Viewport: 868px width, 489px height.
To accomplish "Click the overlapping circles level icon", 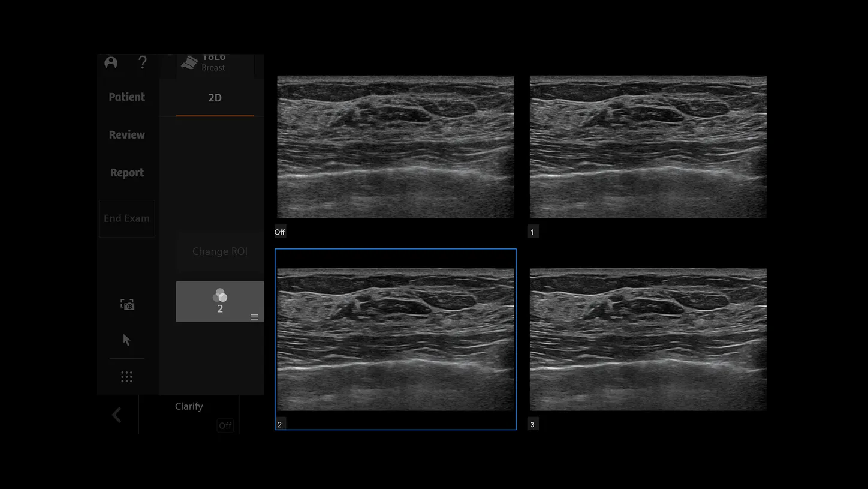I will point(220,295).
